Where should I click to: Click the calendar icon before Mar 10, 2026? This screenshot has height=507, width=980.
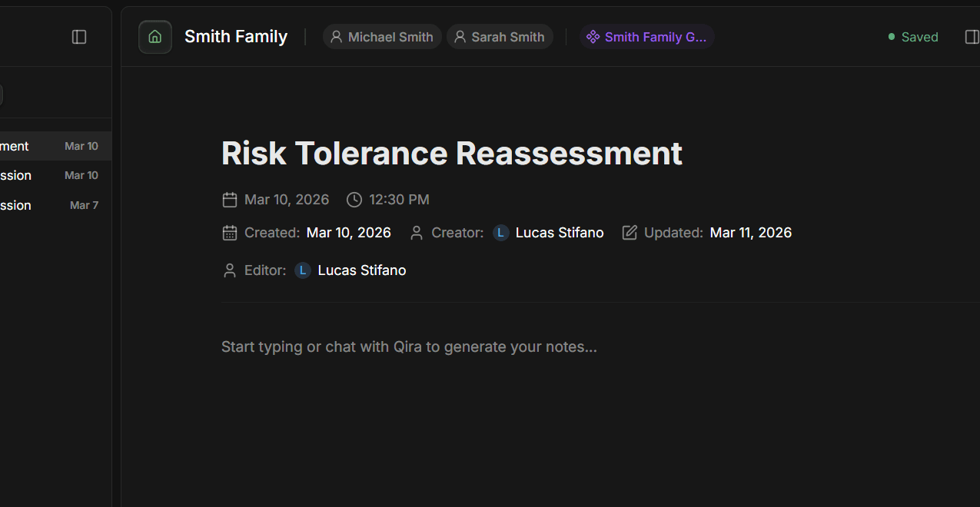(x=230, y=200)
